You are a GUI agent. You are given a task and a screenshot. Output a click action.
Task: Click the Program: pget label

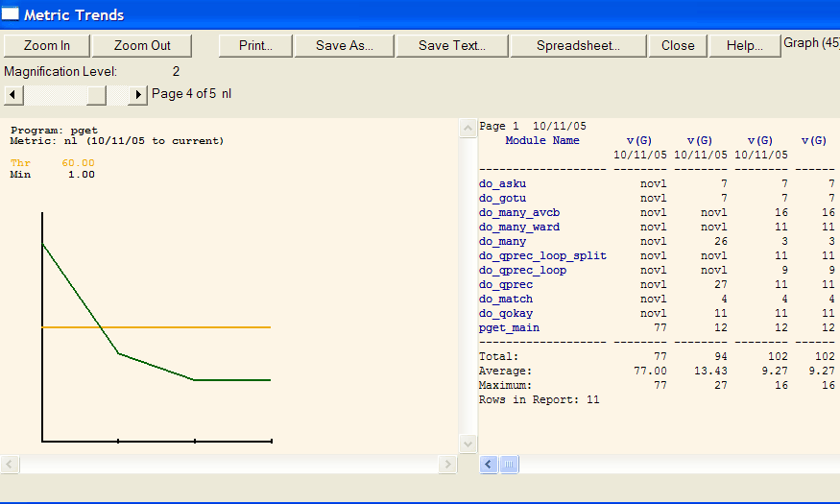point(54,131)
